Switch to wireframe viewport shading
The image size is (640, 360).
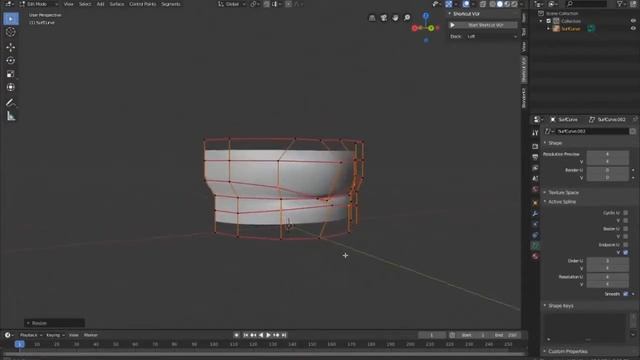[493, 4]
